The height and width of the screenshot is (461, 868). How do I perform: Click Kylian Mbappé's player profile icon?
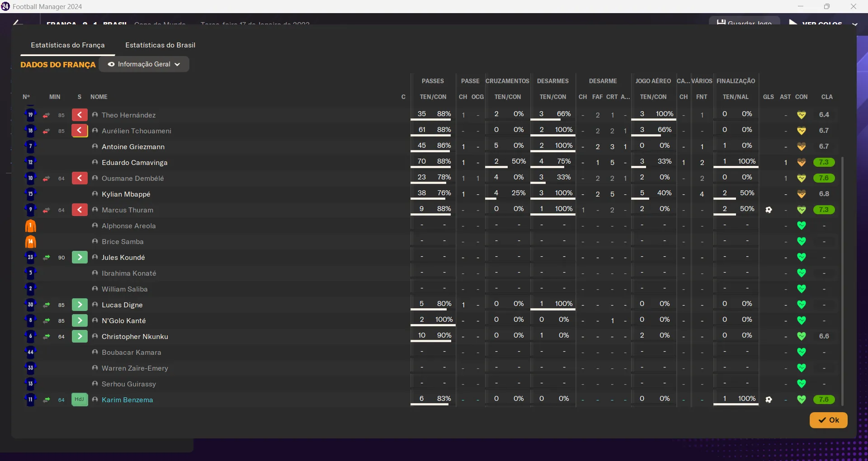[95, 194]
